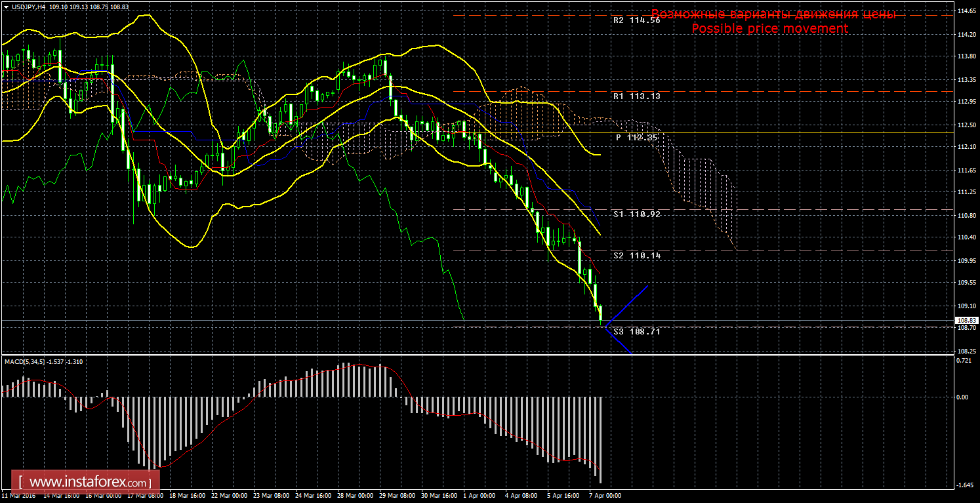Click 109.10 on the price scale

[966, 306]
